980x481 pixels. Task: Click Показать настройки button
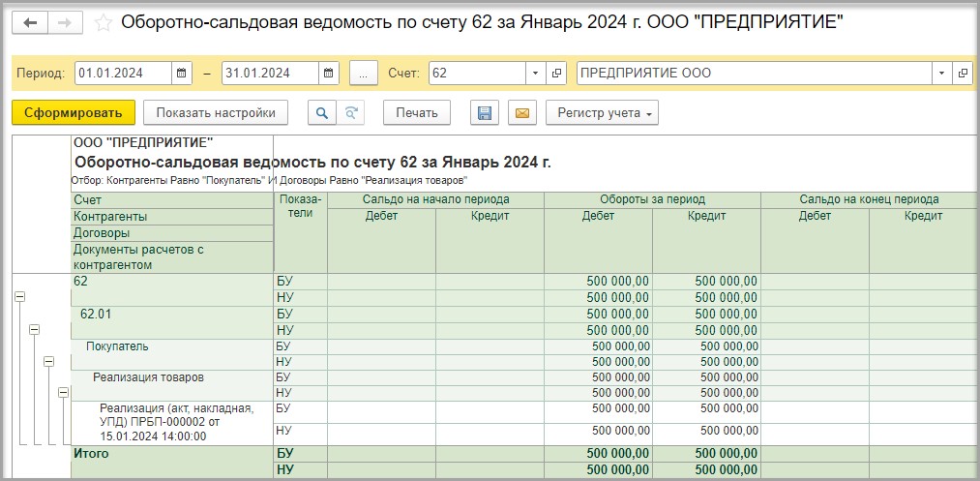coord(216,113)
